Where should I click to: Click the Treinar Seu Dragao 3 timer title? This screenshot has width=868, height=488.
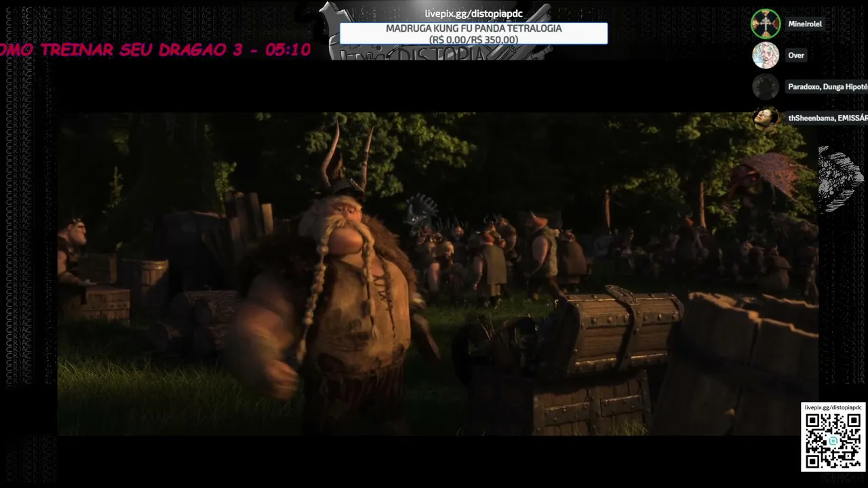coord(155,49)
